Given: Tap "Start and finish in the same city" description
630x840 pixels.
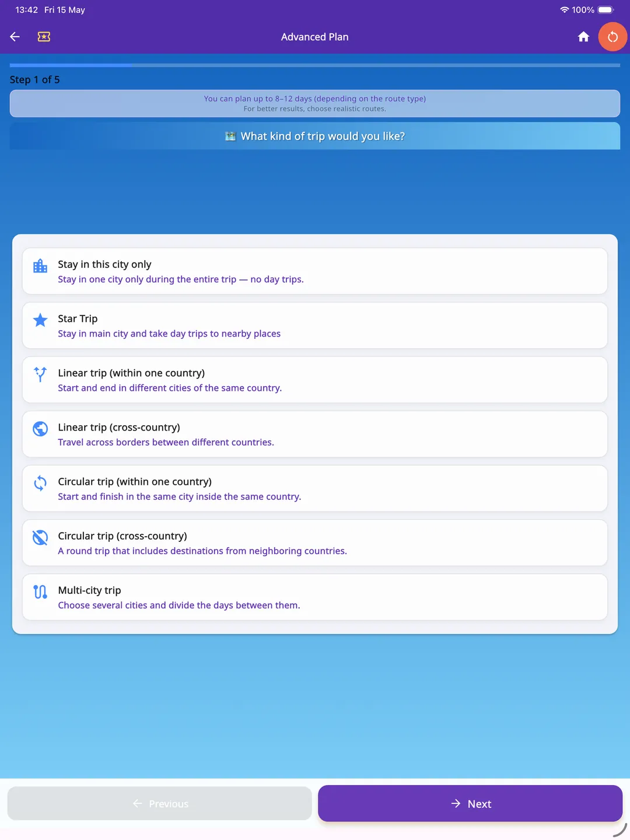Looking at the screenshot, I should click(x=180, y=496).
